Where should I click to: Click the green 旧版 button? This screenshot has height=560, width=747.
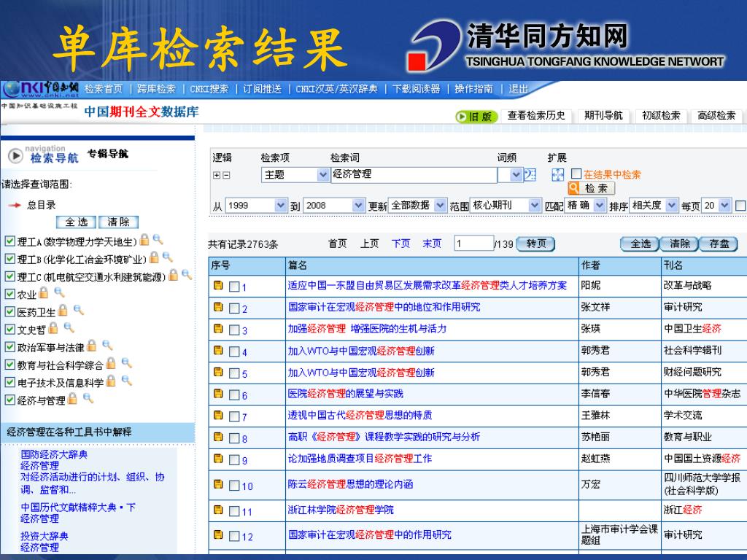[x=476, y=117]
